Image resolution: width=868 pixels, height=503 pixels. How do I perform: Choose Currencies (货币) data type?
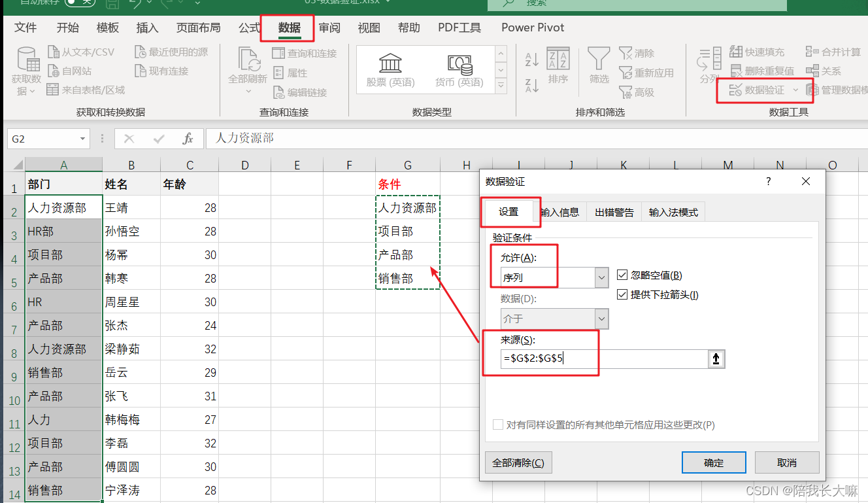tap(459, 71)
